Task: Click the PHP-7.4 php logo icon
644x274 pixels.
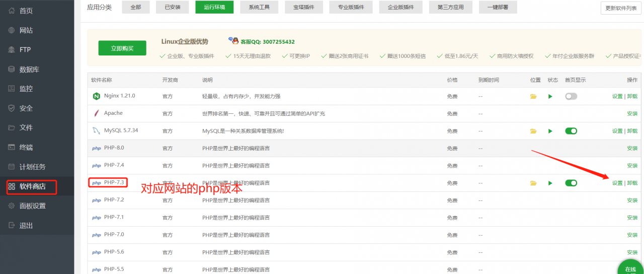Action: 96,166
